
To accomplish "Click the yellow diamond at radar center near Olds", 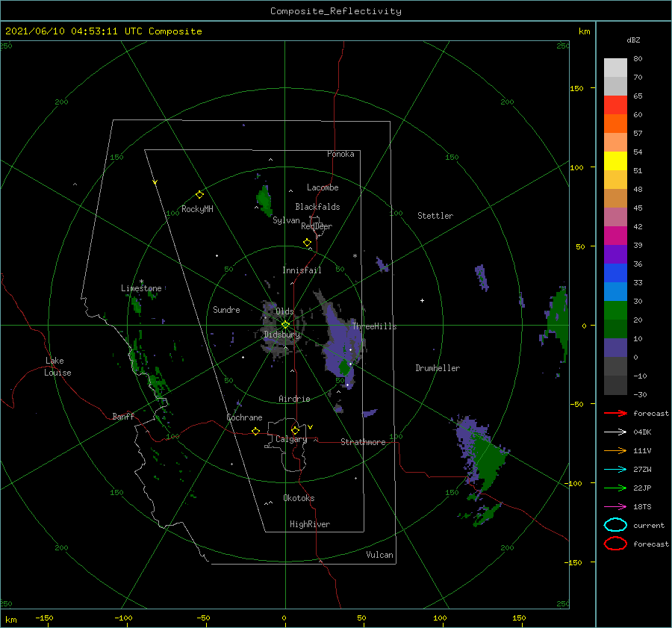I will click(285, 325).
